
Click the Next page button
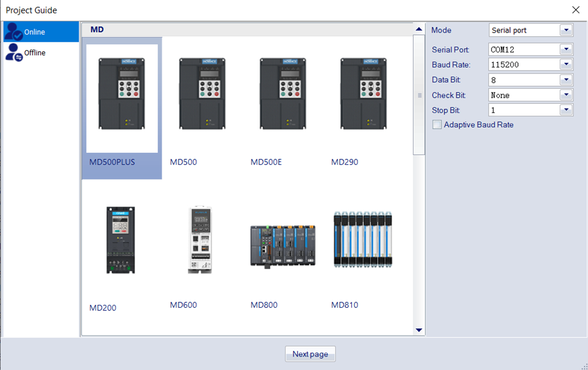(310, 354)
